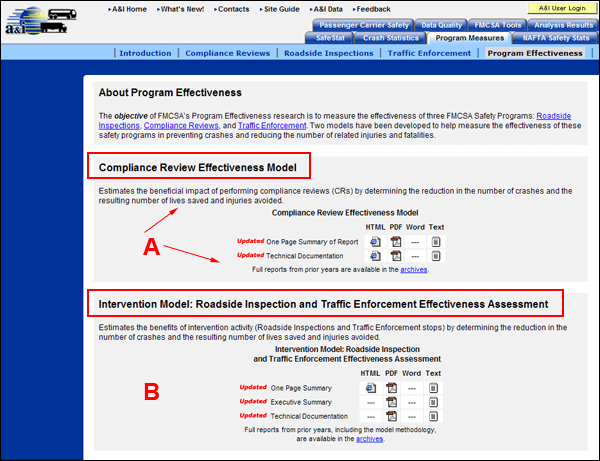This screenshot has height=461, width=600.
Task: Follow the Roadside Inspections link in paragraph
Action: tap(553, 116)
